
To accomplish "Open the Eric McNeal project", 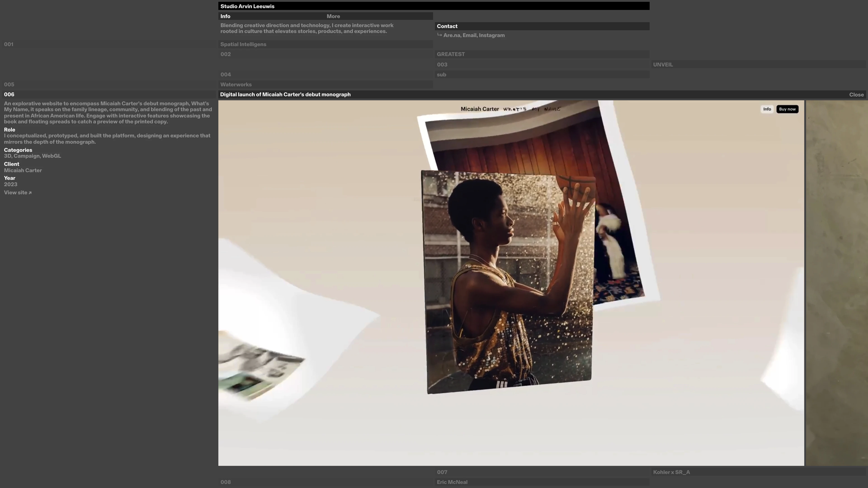I will (x=452, y=482).
